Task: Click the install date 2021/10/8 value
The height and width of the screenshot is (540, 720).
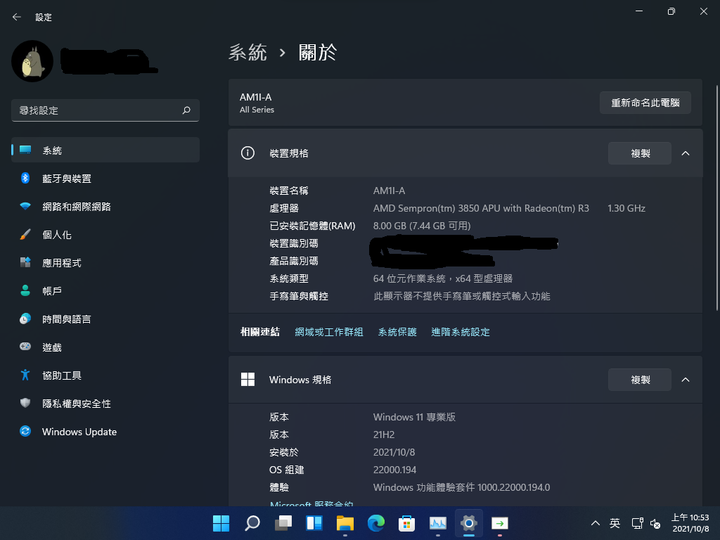Action: 394,452
